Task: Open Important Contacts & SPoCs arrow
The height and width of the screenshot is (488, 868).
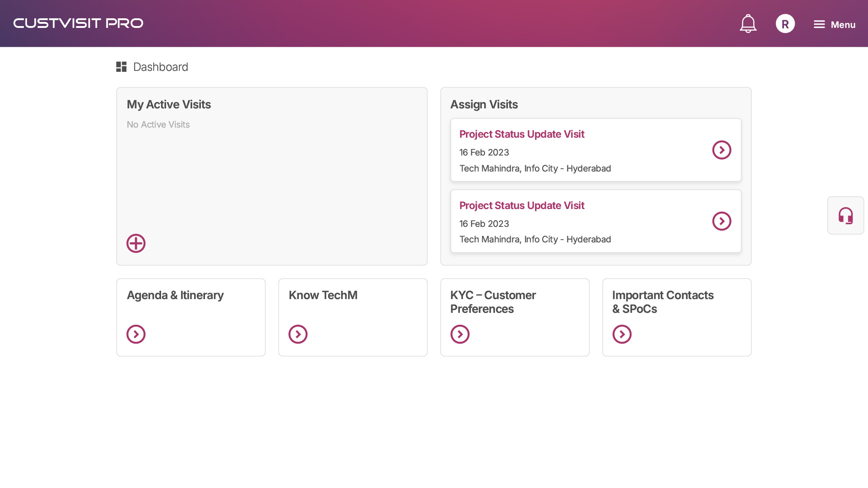Action: coord(622,334)
